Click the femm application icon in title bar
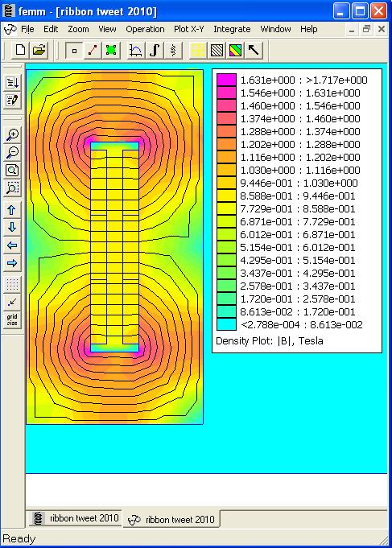392x548 pixels. (x=9, y=10)
